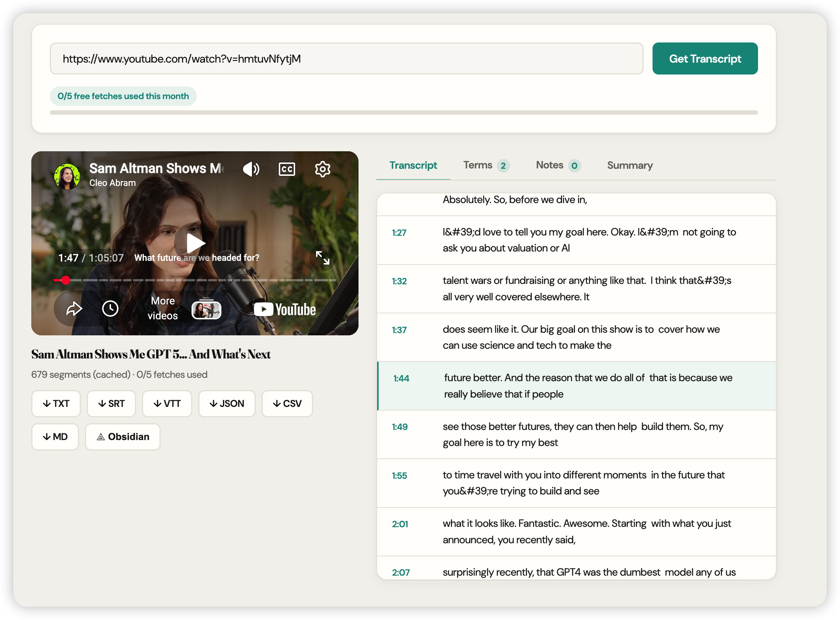
Task: Click the share arrow icon on video
Action: (x=73, y=309)
